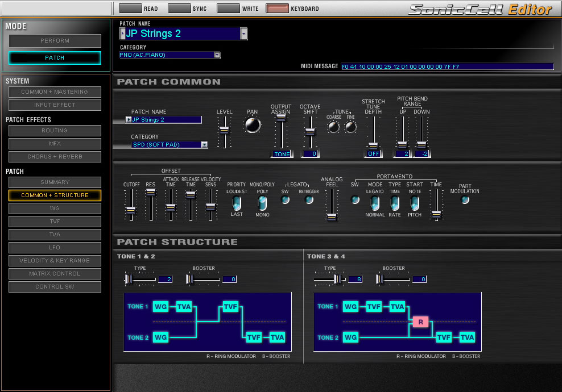Click the Fine tune knob

point(350,127)
